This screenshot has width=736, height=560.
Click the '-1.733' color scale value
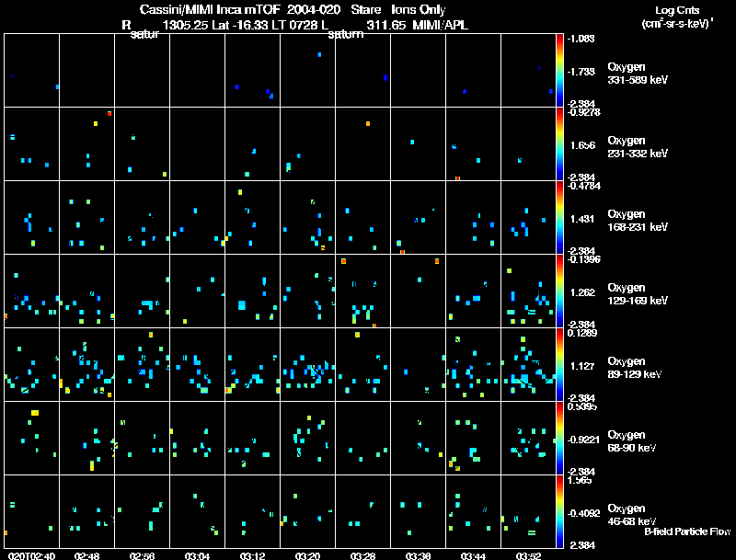pyautogui.click(x=581, y=72)
